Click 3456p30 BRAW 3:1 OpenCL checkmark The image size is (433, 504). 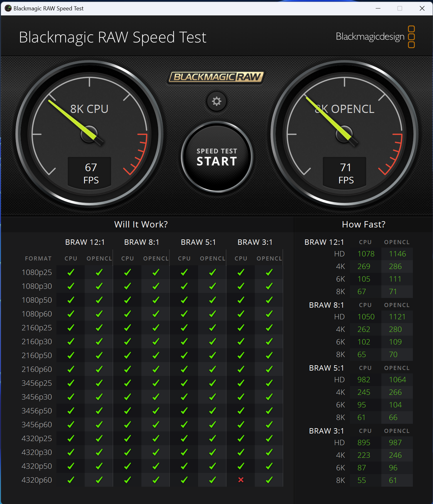pyautogui.click(x=269, y=397)
